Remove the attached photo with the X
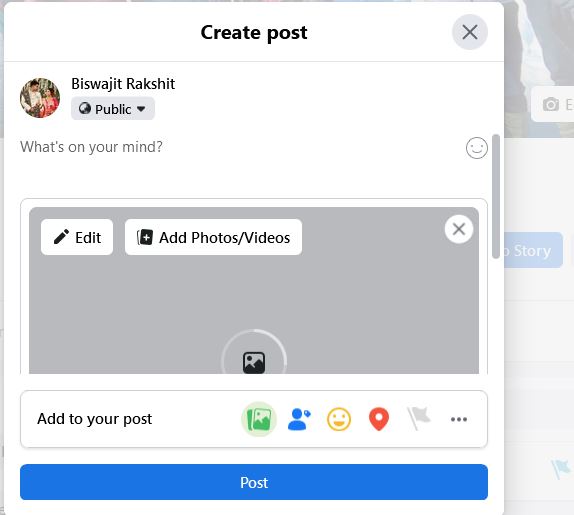 coord(459,229)
